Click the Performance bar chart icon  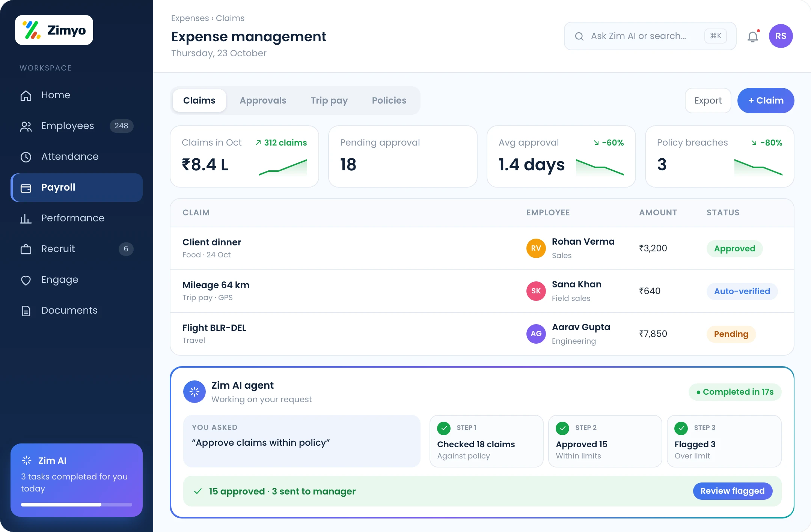pyautogui.click(x=26, y=218)
